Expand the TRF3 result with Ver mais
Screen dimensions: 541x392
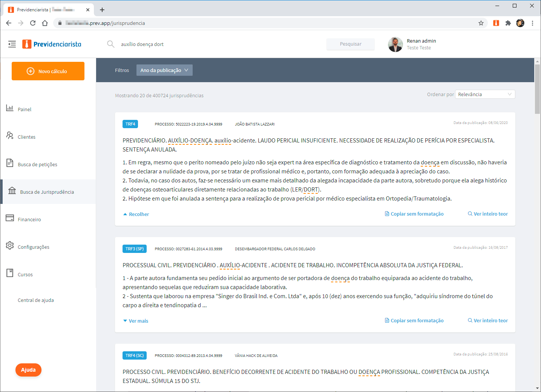tap(135, 320)
